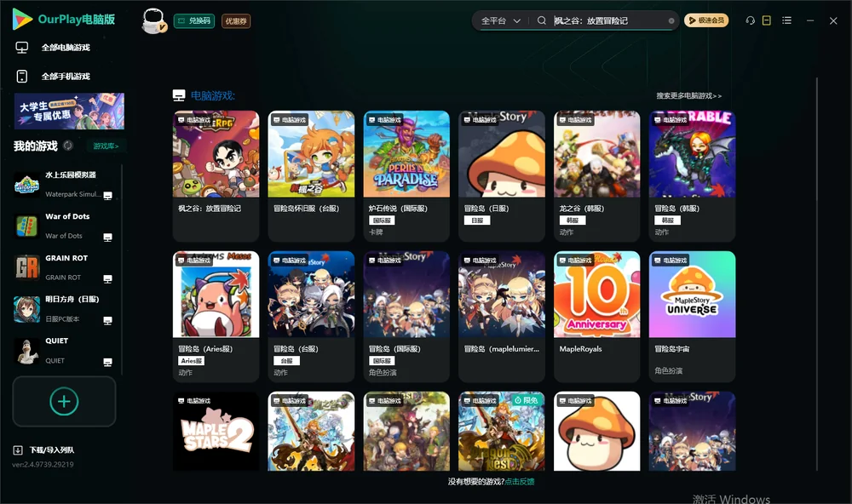Screen dimensions: 852x504
Task: Click the plus button to add game
Action: pyautogui.click(x=64, y=401)
